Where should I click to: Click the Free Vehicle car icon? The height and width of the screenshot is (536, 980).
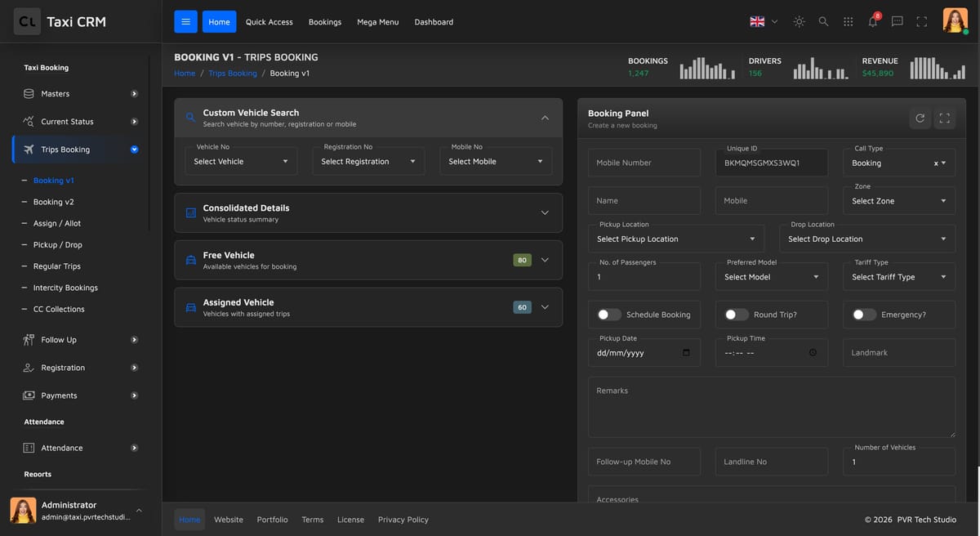(x=190, y=260)
